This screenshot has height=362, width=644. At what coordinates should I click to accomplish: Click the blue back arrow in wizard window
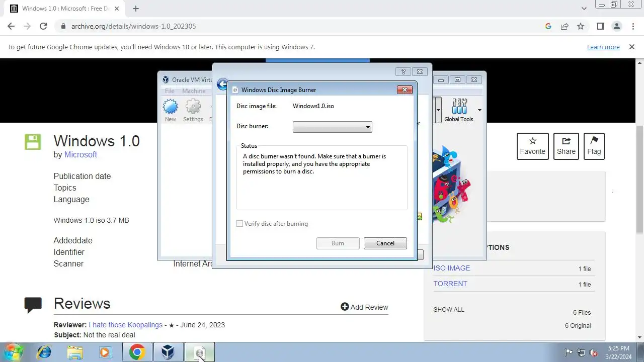pos(222,84)
